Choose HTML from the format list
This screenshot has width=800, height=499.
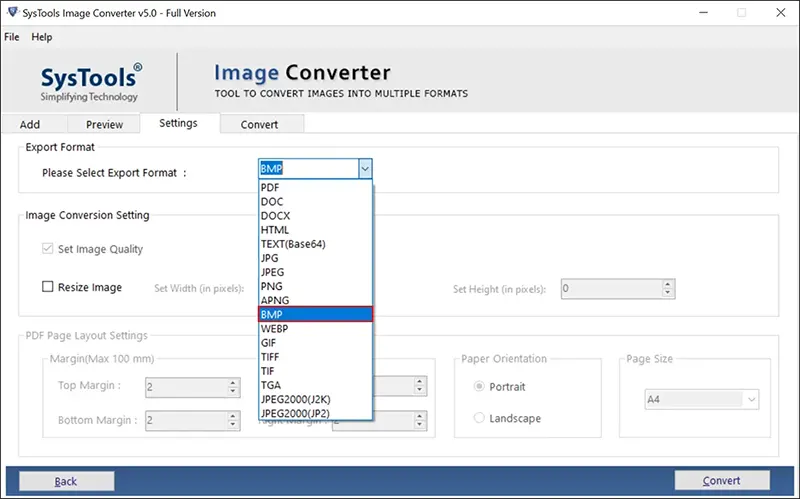(x=315, y=230)
